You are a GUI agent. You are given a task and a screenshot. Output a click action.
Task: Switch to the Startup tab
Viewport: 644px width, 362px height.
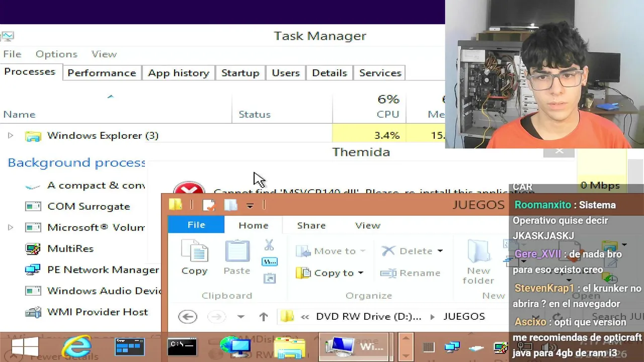[240, 73]
